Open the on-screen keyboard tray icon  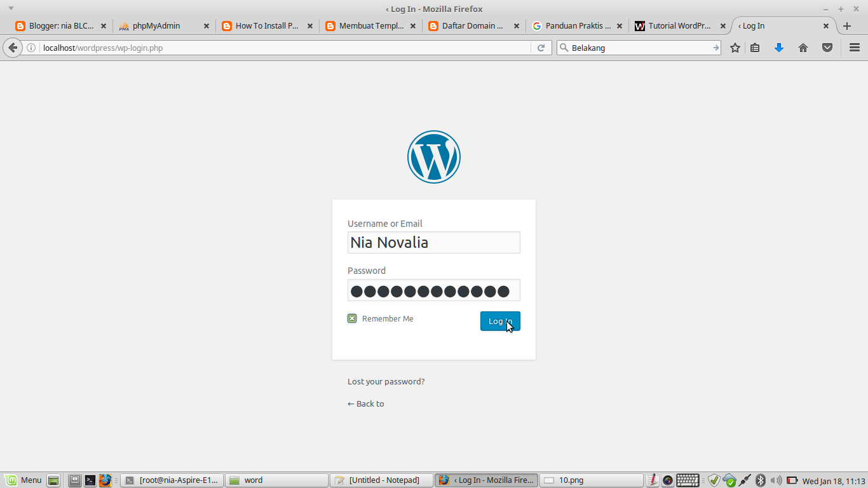coord(688,480)
